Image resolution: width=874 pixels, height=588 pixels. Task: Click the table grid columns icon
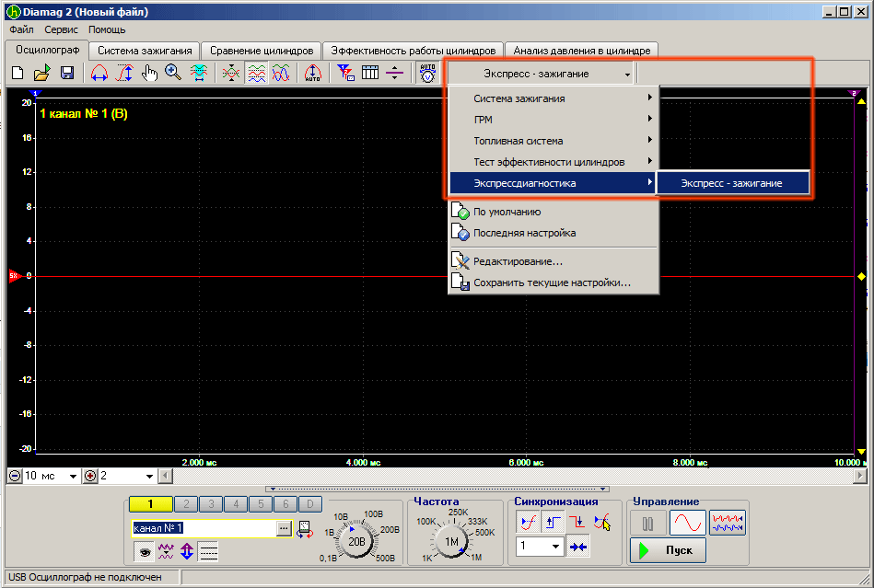tap(370, 73)
